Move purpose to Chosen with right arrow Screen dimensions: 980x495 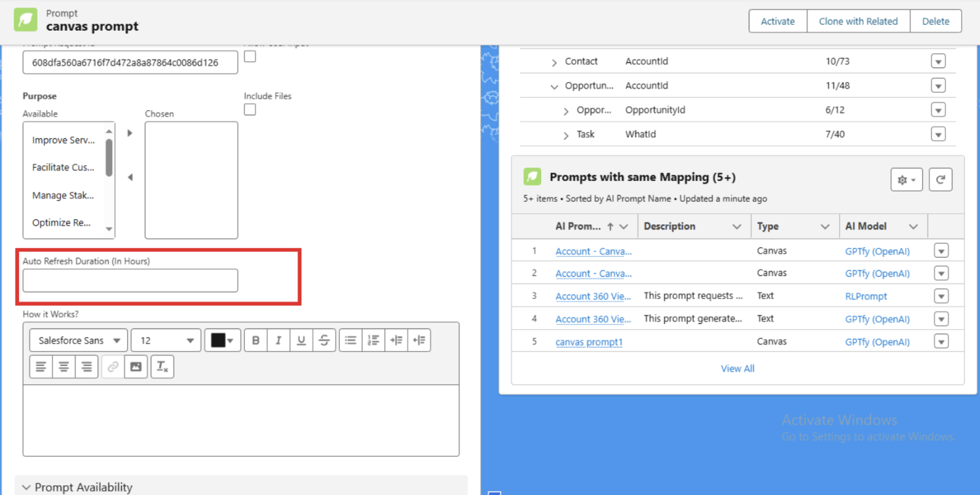(x=130, y=133)
